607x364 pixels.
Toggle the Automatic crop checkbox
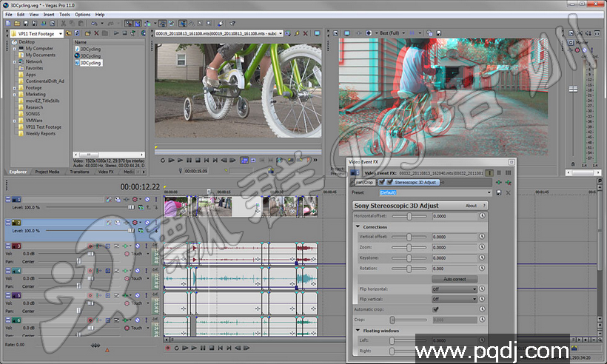pos(435,309)
